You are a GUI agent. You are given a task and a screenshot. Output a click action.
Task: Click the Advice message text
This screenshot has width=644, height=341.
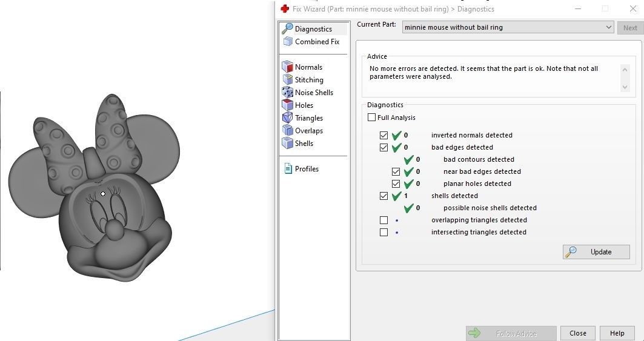[x=483, y=73]
